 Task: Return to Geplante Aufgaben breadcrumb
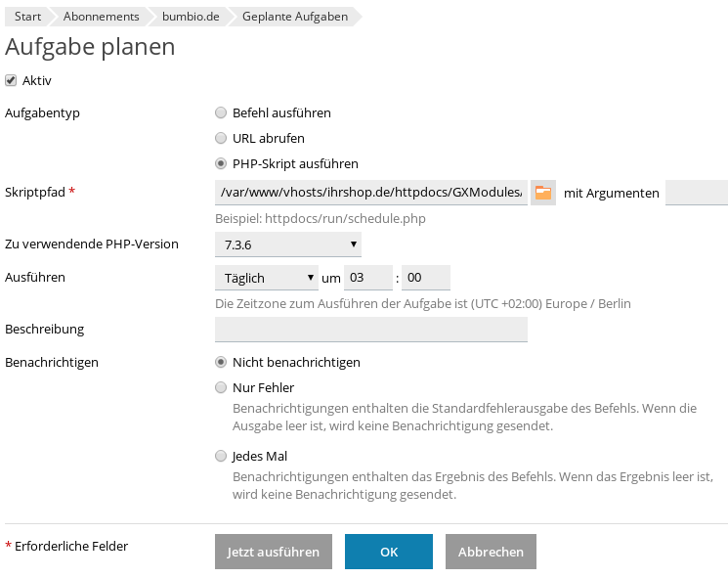point(295,17)
